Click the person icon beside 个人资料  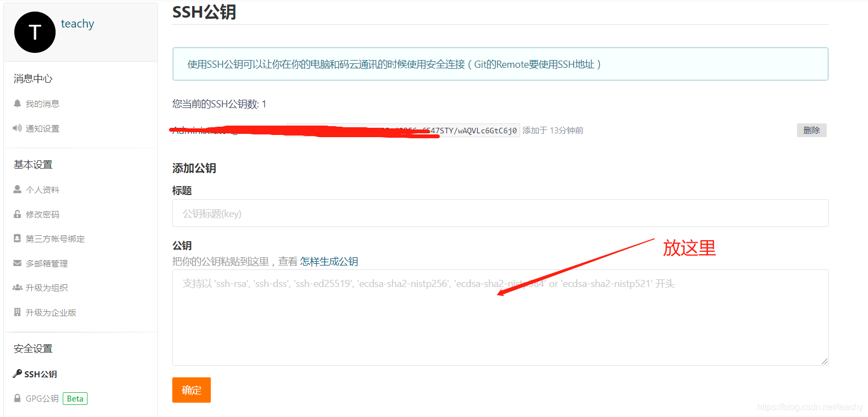(x=17, y=189)
